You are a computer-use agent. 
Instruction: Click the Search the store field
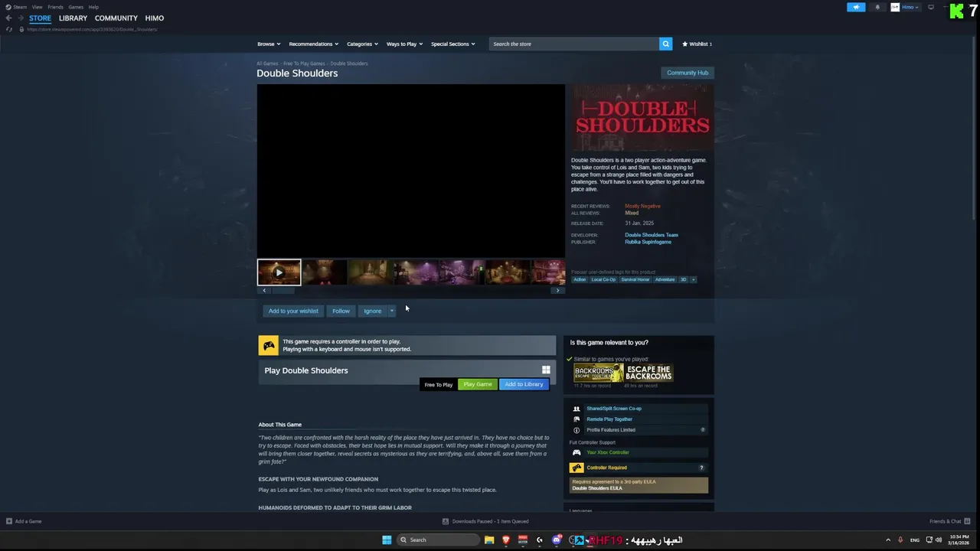(x=574, y=44)
